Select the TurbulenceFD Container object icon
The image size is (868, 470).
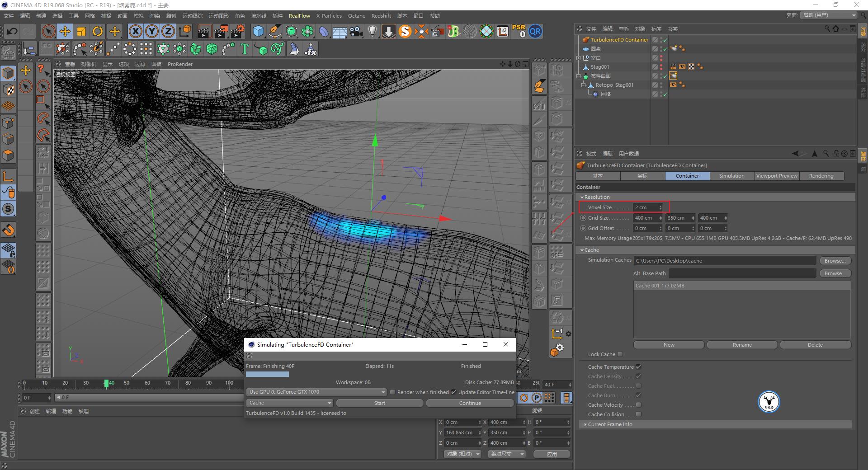coord(586,40)
